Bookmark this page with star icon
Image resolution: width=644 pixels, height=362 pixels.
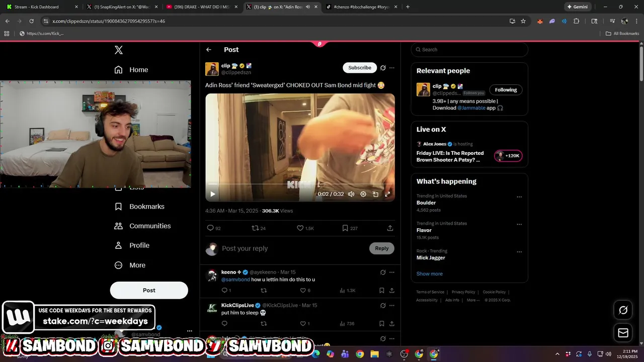pos(523,21)
